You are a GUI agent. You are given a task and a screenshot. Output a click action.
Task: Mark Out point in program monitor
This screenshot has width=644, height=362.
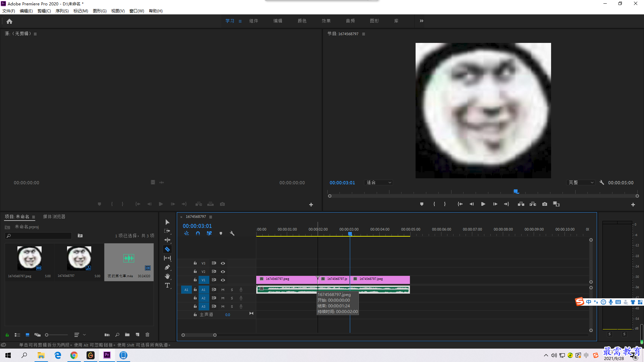445,204
